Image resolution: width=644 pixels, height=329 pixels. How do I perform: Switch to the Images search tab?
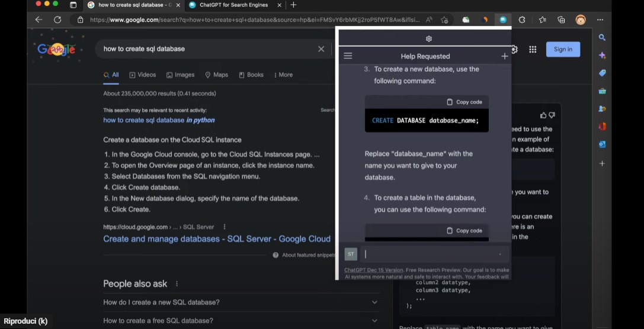click(x=180, y=75)
